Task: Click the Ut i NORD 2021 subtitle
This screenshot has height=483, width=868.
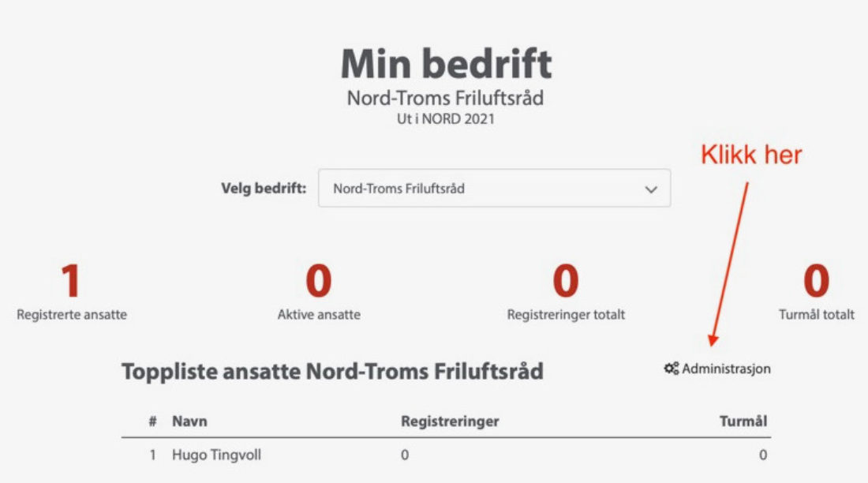Action: (446, 119)
